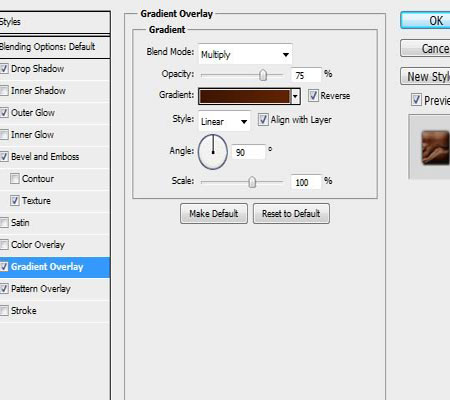Click the Opacity slider handle
450x400 pixels.
coord(263,75)
